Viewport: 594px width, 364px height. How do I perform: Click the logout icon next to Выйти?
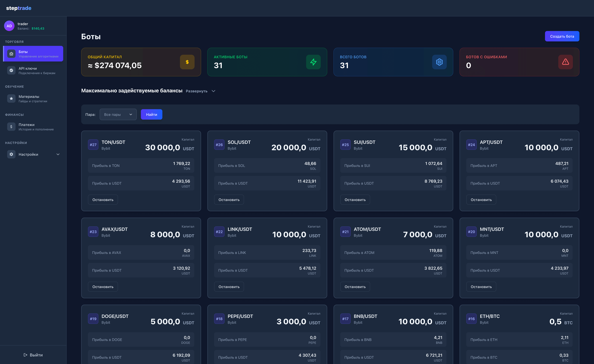click(x=25, y=355)
